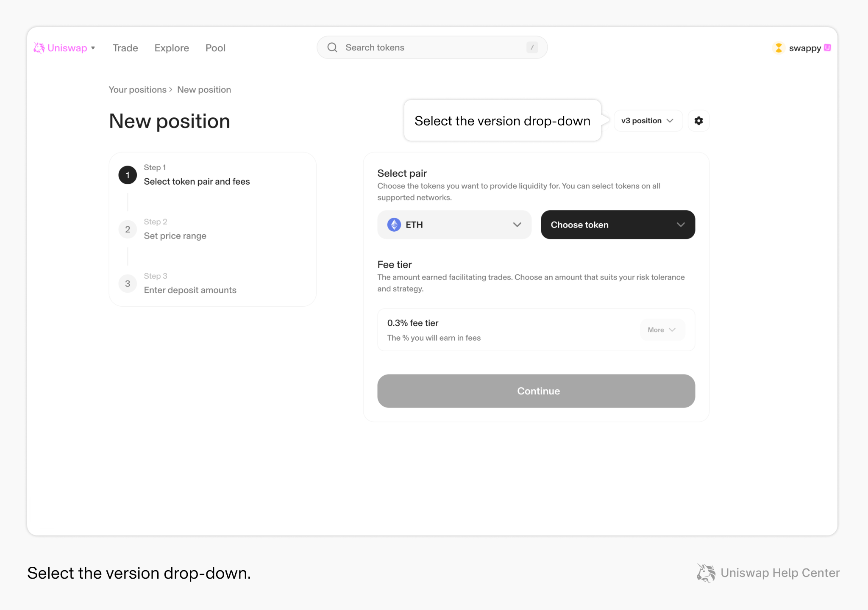The width and height of the screenshot is (868, 610).
Task: Click the 0.3% fee tier label
Action: click(413, 323)
